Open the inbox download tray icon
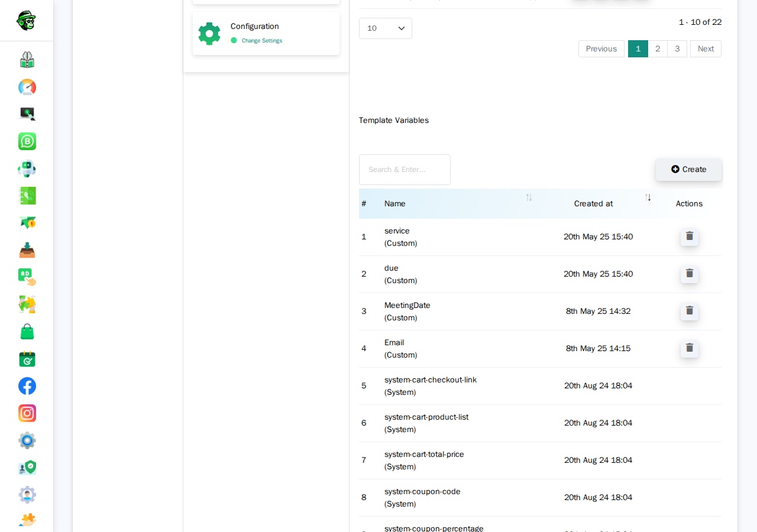 (x=27, y=250)
